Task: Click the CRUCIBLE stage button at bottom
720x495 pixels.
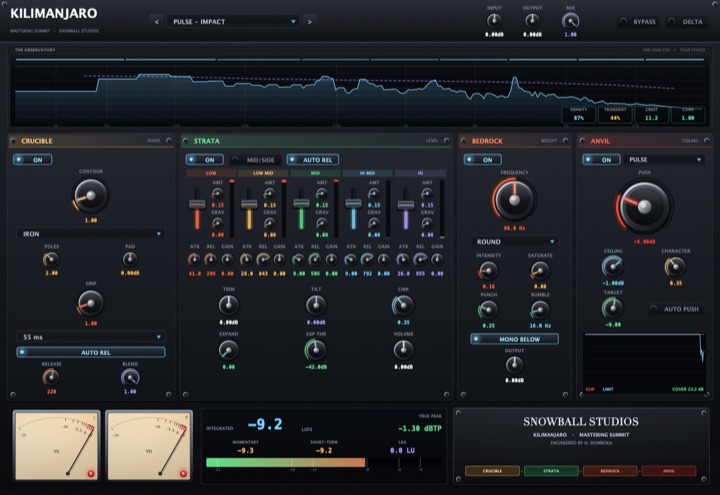Action: coord(492,471)
